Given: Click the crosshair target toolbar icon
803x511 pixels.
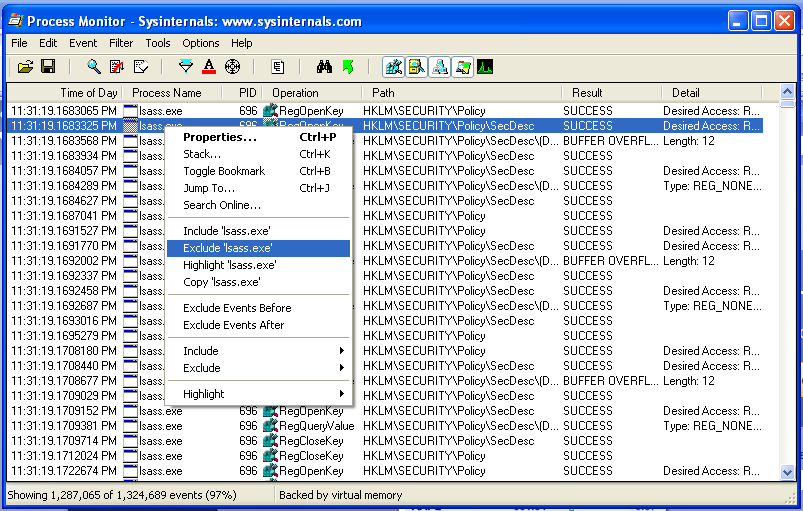Looking at the screenshot, I should [x=232, y=67].
